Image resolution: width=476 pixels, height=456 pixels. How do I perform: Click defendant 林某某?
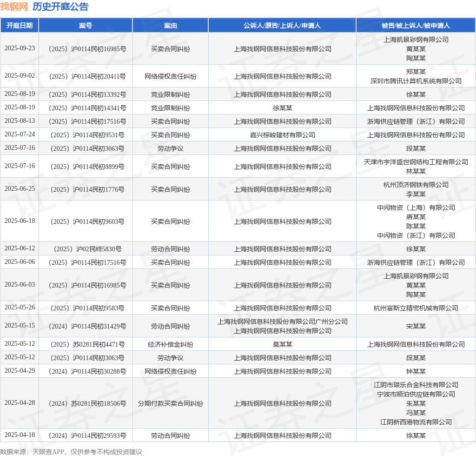416,171
